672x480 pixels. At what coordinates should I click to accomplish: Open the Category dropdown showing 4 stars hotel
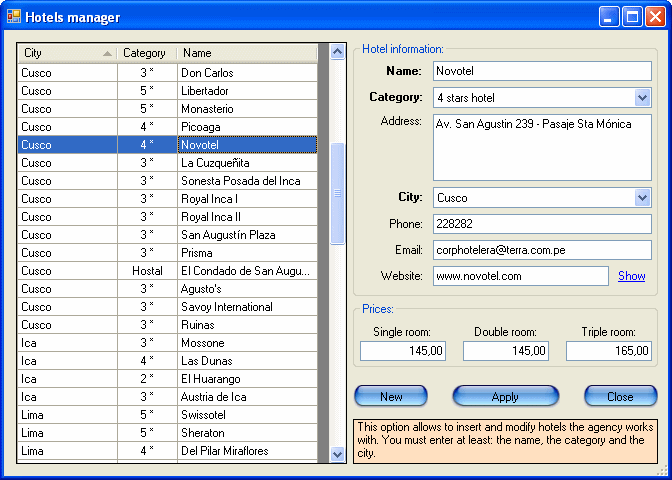642,98
